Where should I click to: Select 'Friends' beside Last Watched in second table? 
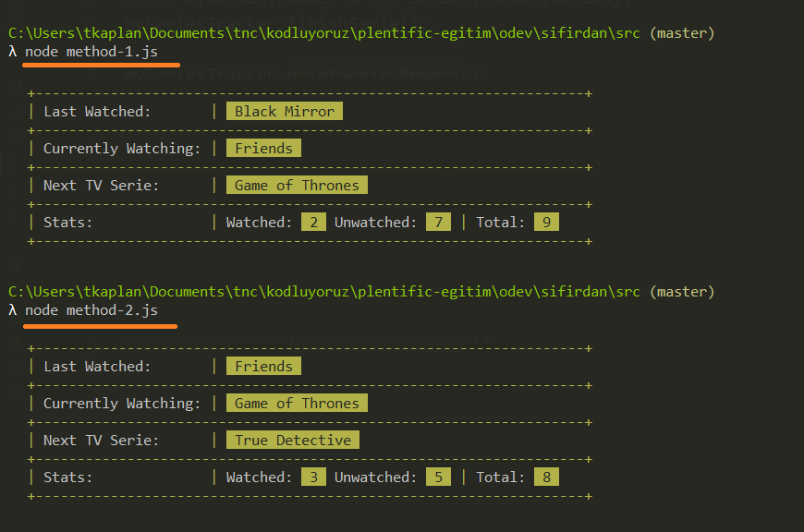pyautogui.click(x=263, y=366)
